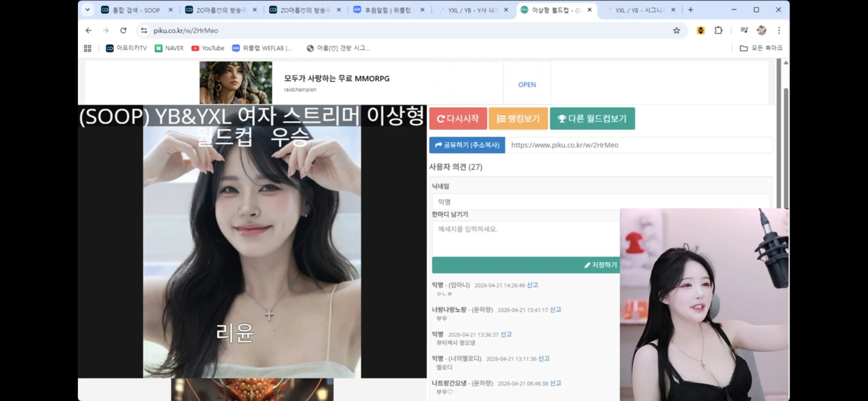
Task: Click the OPEN button on the MMORPG ad
Action: (527, 85)
